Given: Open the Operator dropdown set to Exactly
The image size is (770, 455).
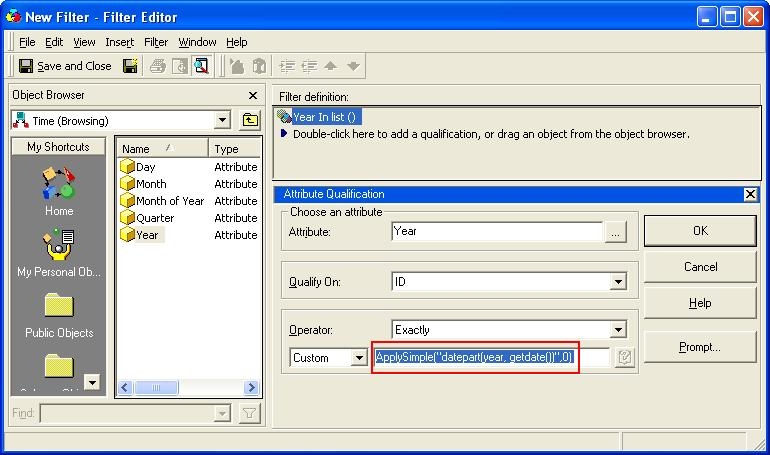Looking at the screenshot, I should [618, 330].
